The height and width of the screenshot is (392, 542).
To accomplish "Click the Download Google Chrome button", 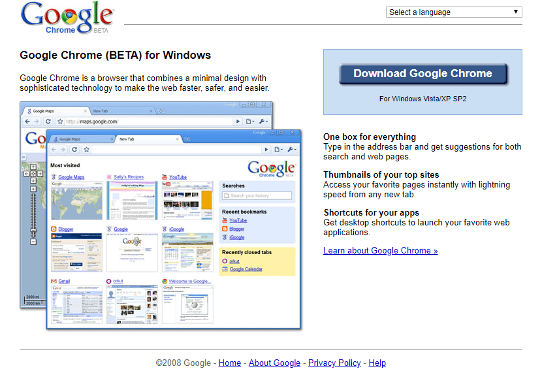I will point(423,74).
